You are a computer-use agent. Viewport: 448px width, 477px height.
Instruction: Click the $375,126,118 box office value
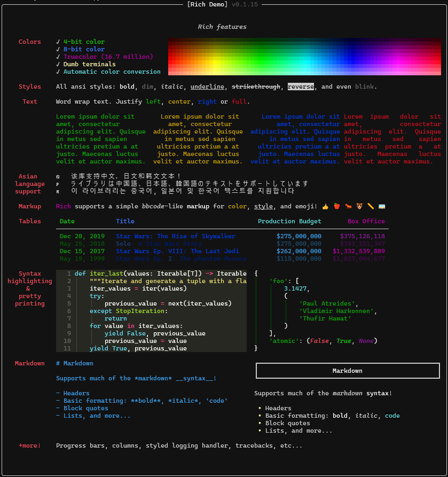pyautogui.click(x=363, y=236)
